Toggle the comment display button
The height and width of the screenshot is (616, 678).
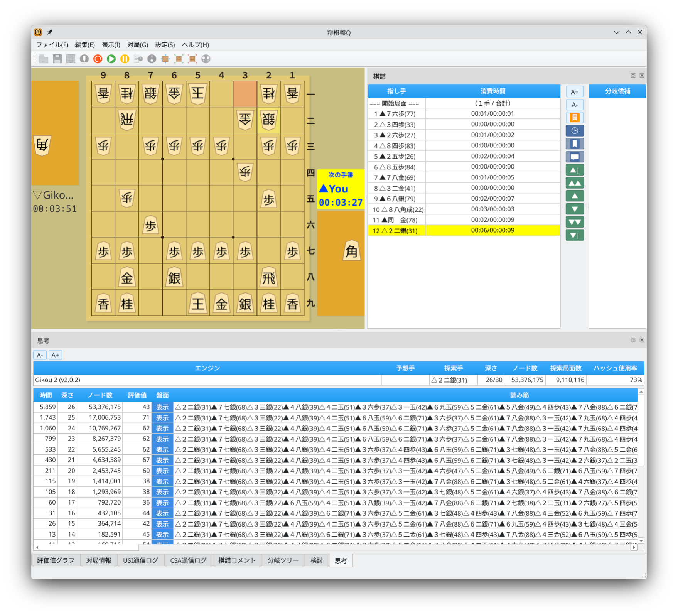click(x=575, y=156)
